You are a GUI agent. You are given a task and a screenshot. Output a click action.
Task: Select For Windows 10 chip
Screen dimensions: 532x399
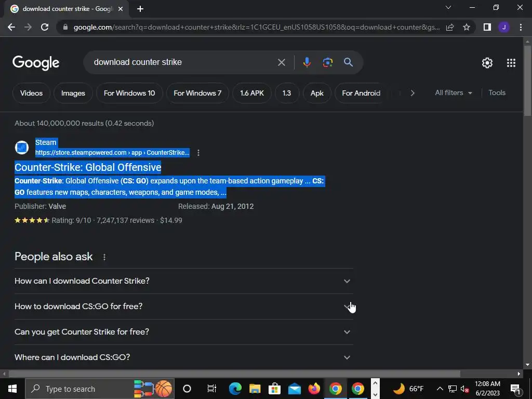pos(129,93)
